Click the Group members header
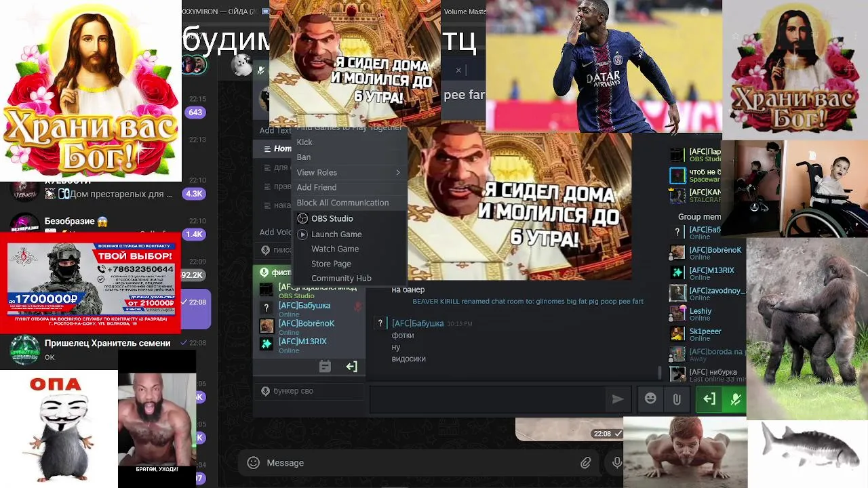The width and height of the screenshot is (868, 488). [699, 217]
